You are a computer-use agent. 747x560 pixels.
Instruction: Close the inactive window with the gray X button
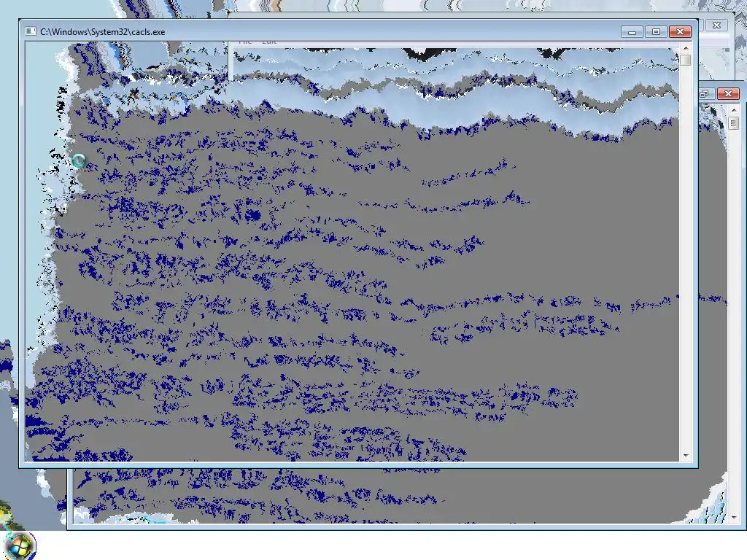click(x=716, y=26)
